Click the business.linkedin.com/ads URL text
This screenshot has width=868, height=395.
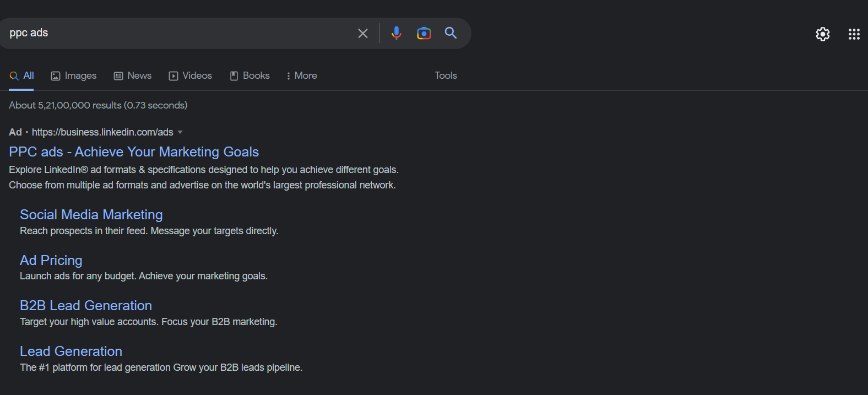click(102, 132)
